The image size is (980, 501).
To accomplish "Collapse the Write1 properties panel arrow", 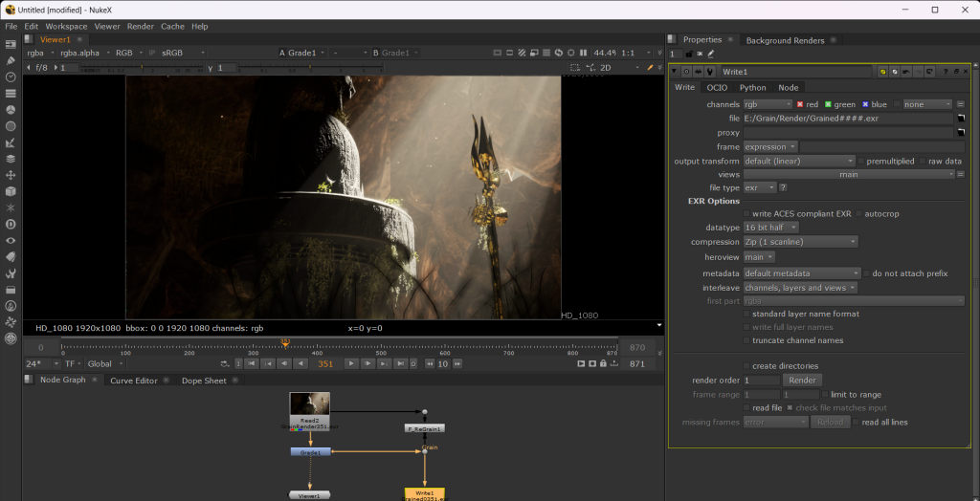I will click(x=675, y=72).
